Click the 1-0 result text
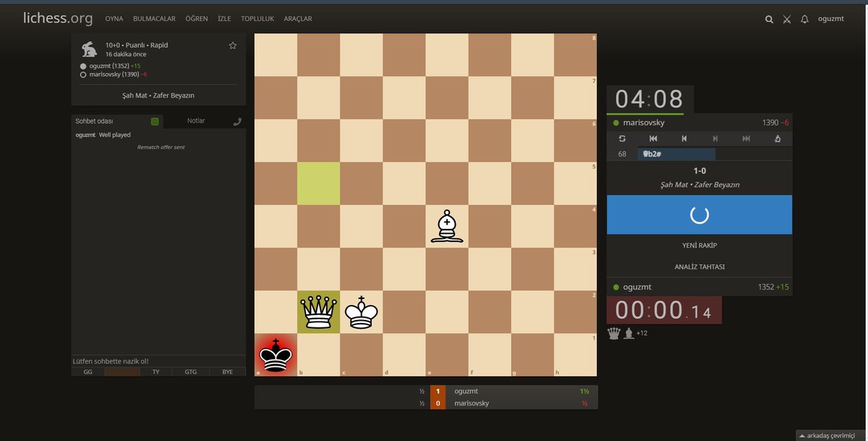 pyautogui.click(x=699, y=171)
